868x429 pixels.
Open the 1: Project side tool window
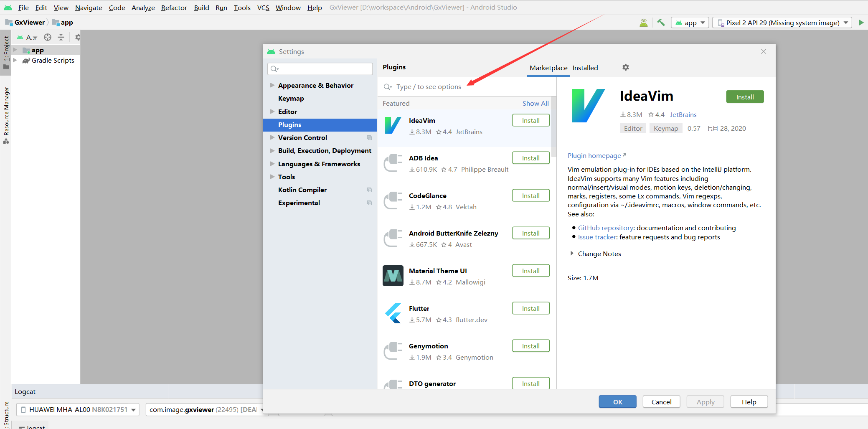(x=6, y=52)
